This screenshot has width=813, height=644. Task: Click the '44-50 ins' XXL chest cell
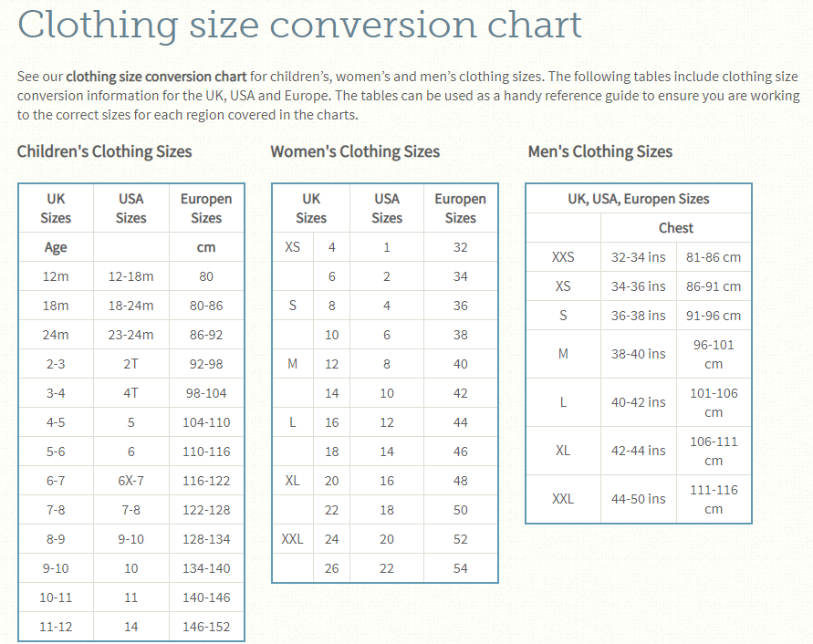639,499
